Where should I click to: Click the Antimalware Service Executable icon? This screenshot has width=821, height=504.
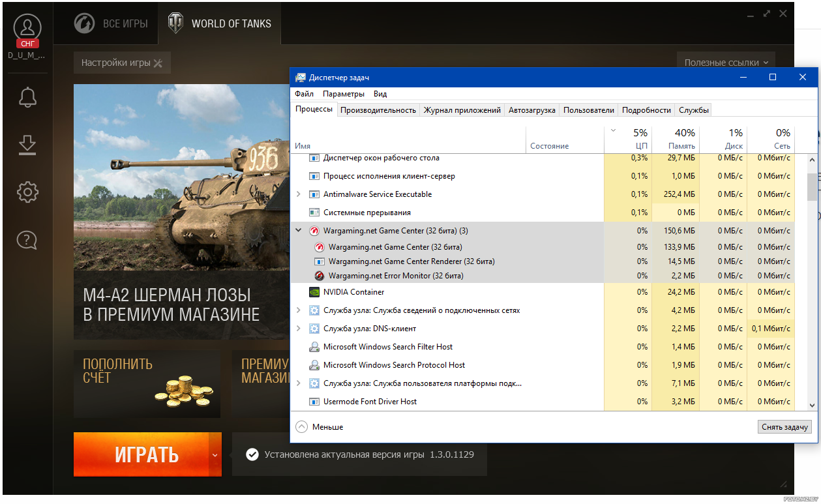point(314,194)
